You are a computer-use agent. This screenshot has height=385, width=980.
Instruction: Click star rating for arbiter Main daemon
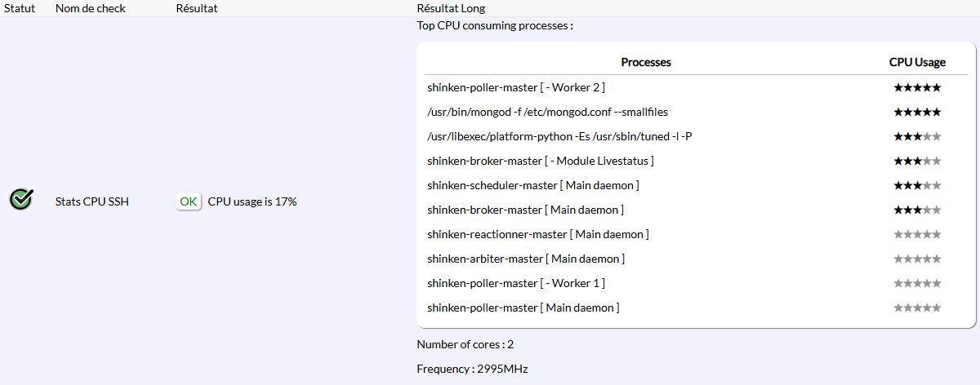(917, 259)
